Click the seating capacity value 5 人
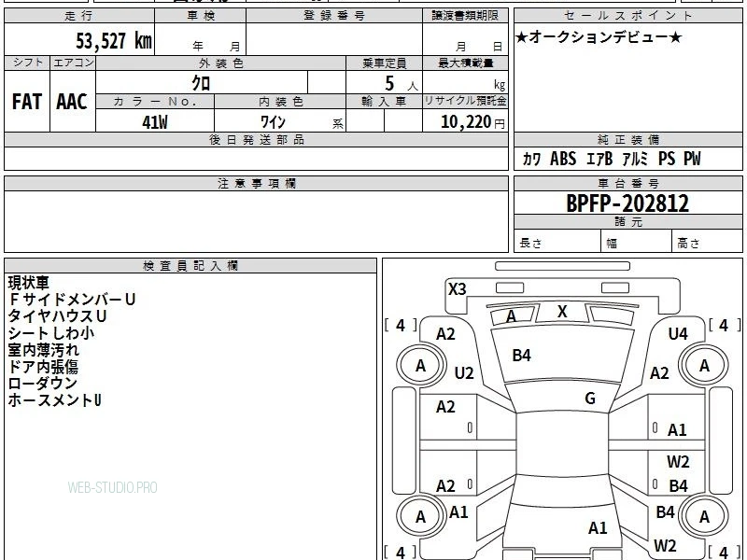The height and width of the screenshot is (560, 747). (401, 84)
